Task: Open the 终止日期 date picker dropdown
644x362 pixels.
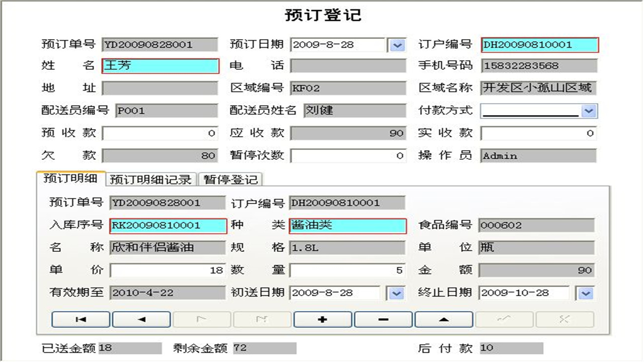Action: tap(585, 293)
